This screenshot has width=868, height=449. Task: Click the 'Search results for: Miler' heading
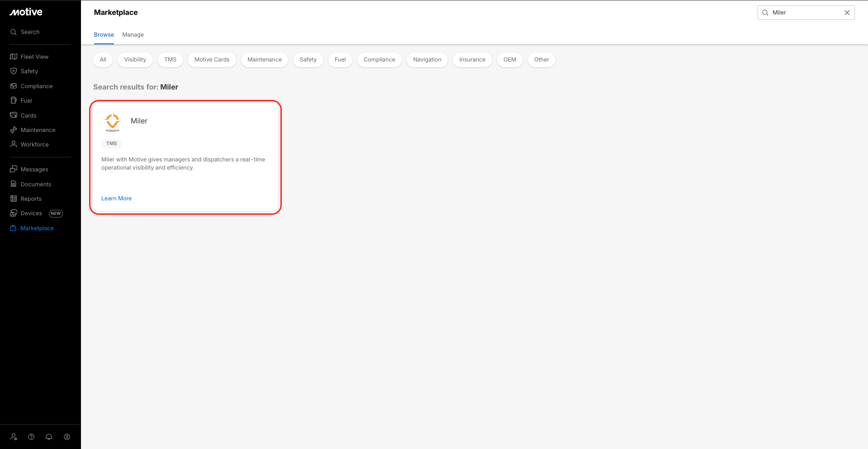tap(136, 87)
